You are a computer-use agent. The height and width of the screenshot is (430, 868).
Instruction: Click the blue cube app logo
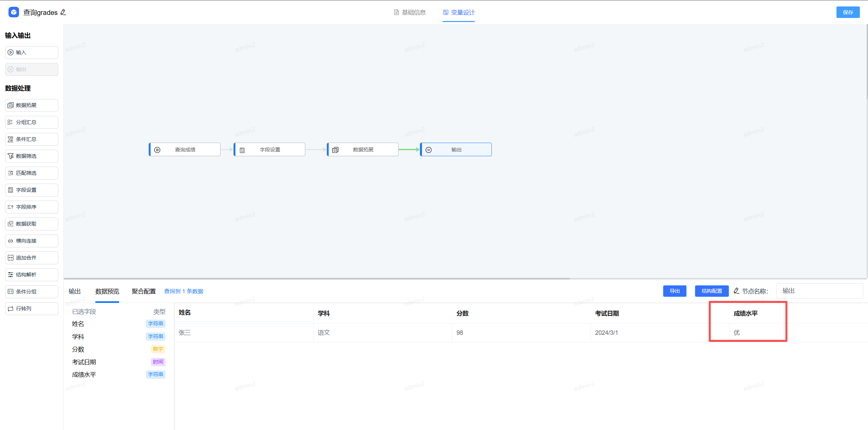click(x=14, y=12)
